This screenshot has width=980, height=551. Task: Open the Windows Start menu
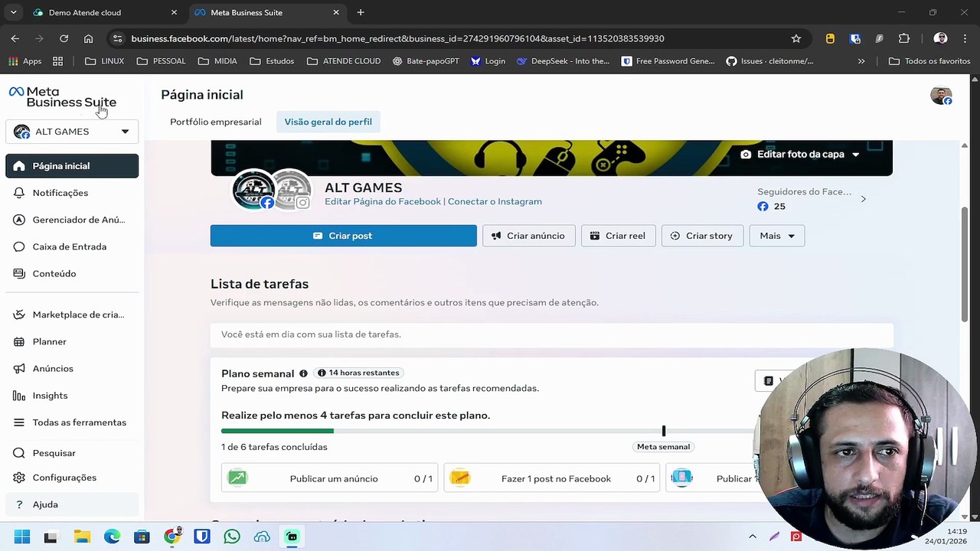[21, 536]
